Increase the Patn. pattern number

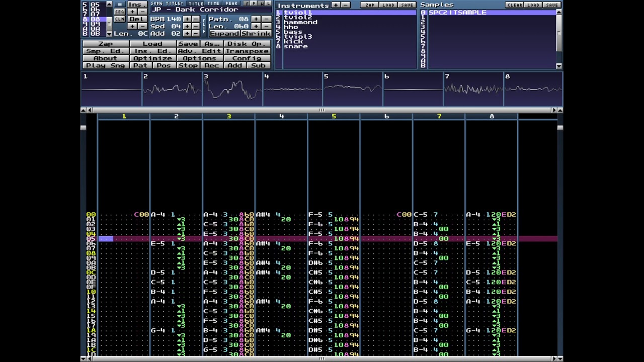pyautogui.click(x=256, y=19)
